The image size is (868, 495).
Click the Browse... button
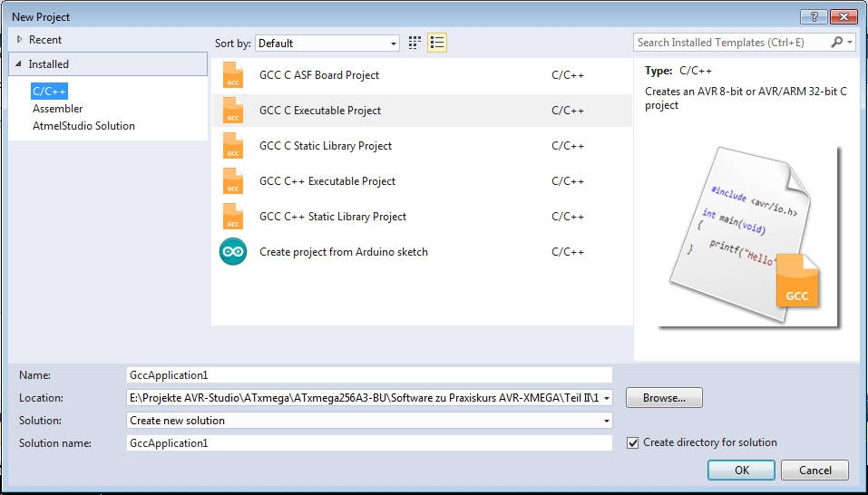(664, 398)
